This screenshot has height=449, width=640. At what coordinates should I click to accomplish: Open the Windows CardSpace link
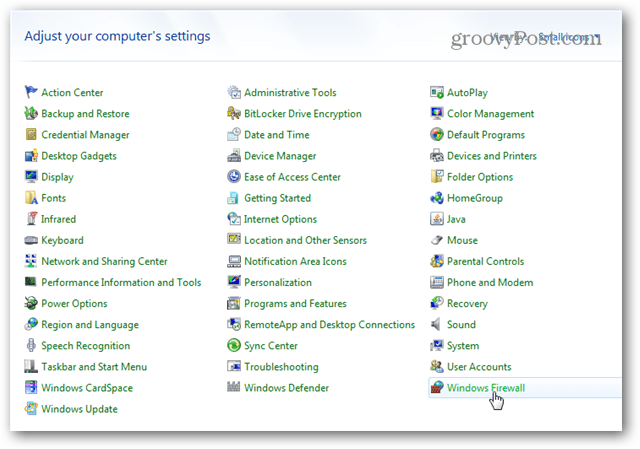[87, 387]
